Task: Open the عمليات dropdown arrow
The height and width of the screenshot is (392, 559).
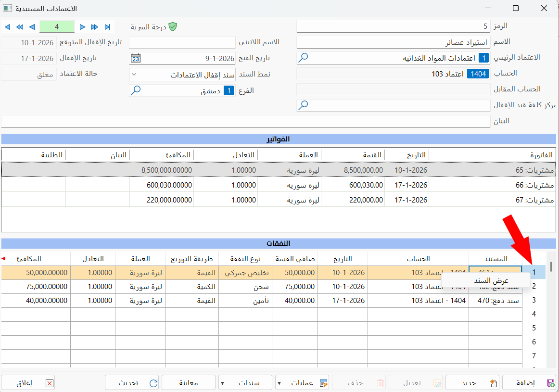Action: click(x=279, y=383)
